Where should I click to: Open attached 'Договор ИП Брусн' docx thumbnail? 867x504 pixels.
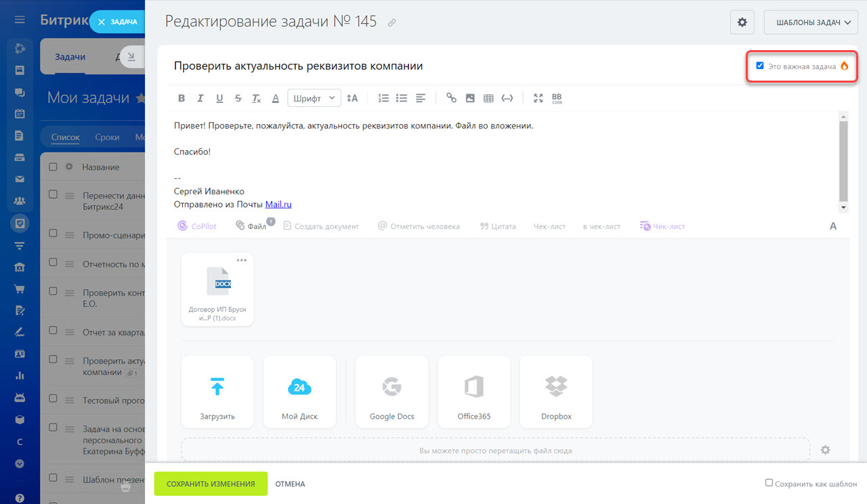coord(217,289)
